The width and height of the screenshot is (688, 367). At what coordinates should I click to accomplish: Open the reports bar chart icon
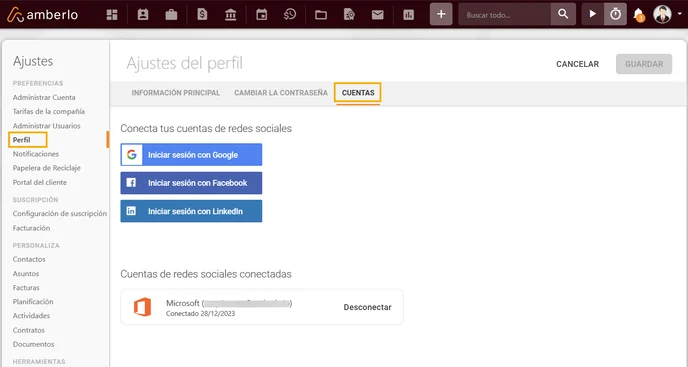pyautogui.click(x=408, y=15)
